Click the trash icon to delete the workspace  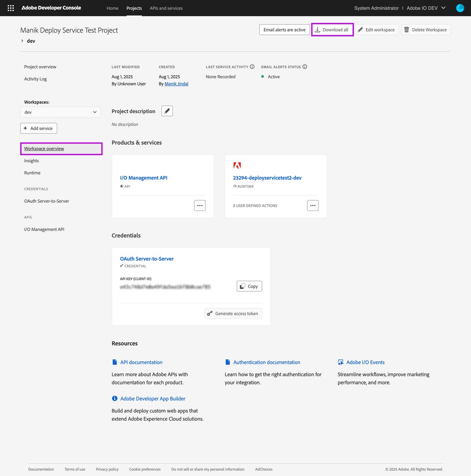407,29
